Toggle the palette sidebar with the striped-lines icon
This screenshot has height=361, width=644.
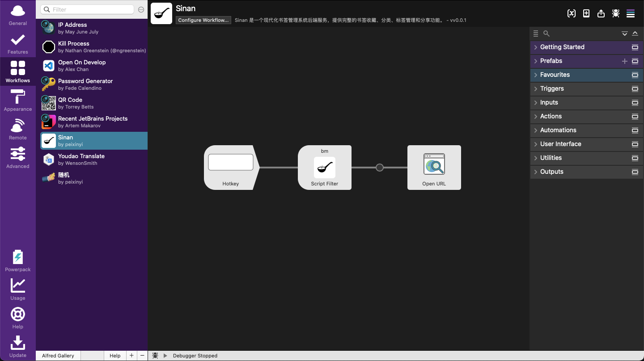[631, 13]
